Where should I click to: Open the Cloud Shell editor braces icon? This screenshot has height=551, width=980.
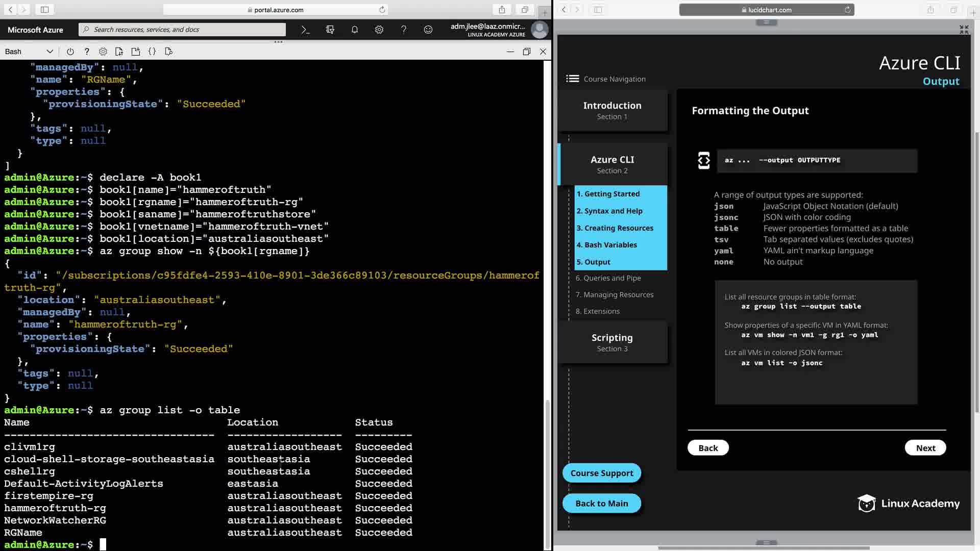coord(152,52)
